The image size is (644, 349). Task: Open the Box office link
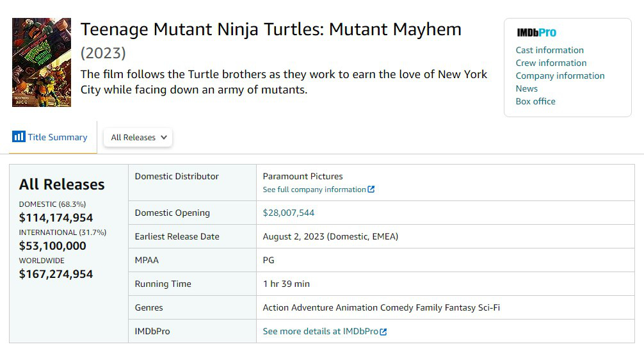[x=535, y=101]
